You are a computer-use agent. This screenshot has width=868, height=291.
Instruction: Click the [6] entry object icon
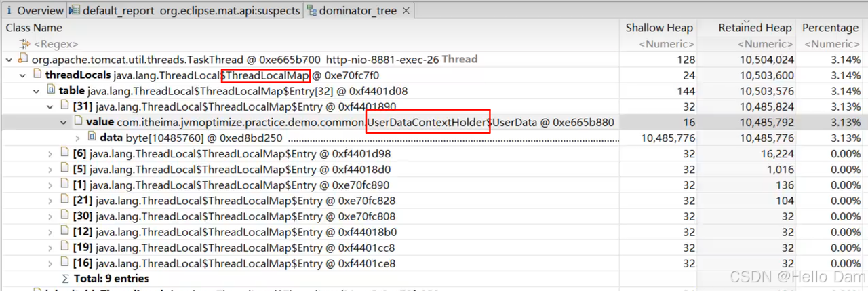pos(64,153)
